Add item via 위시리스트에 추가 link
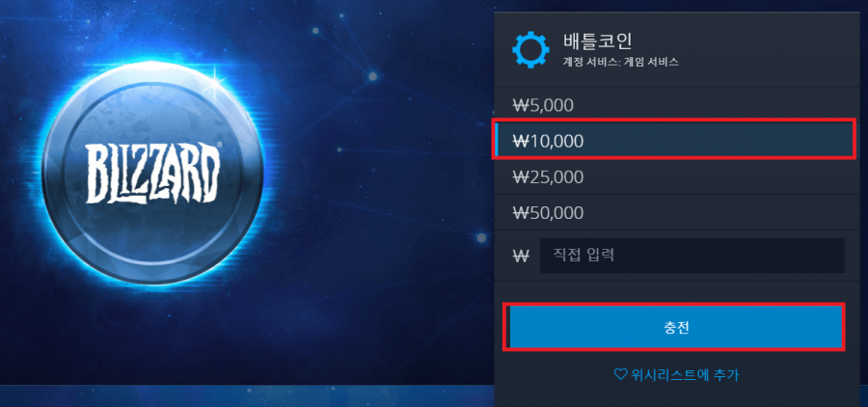Image resolution: width=868 pixels, height=407 pixels. (x=677, y=375)
